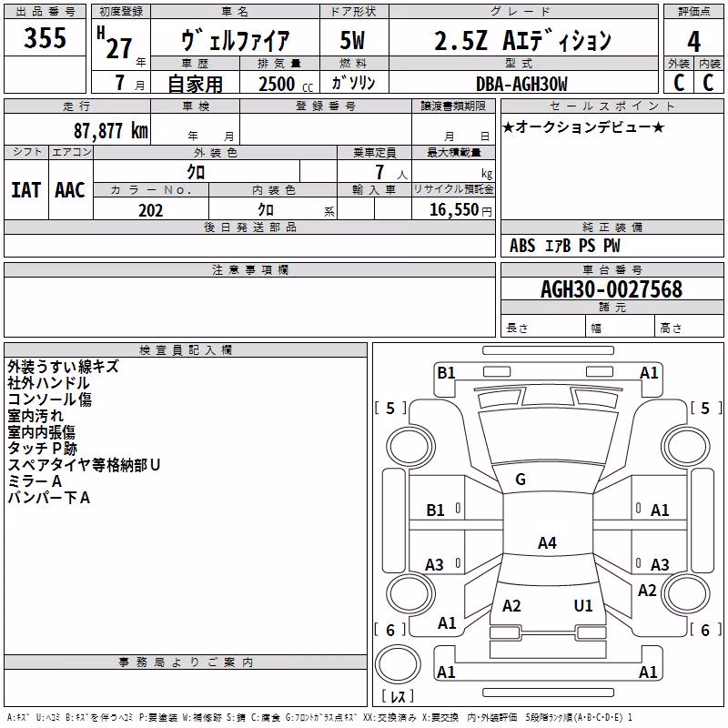
Task: Click the color number 202 cell
Action: 151,210
